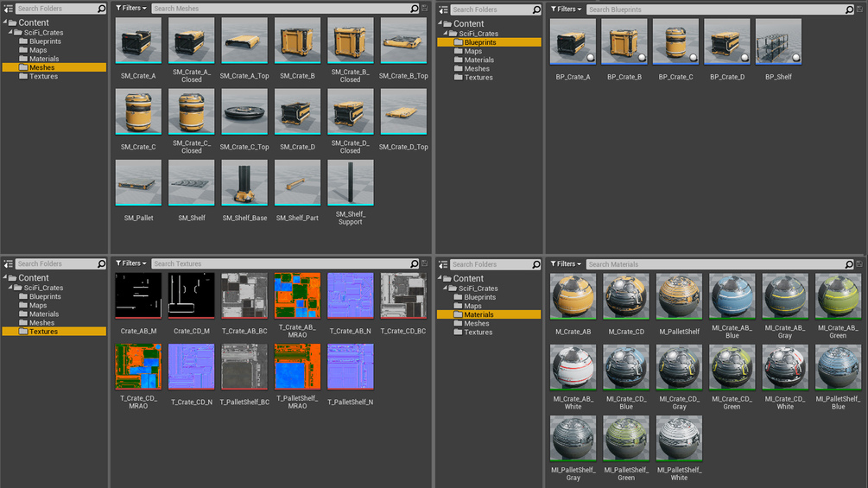The height and width of the screenshot is (488, 868).
Task: Save the Search Textures query as a collection
Action: [x=425, y=263]
